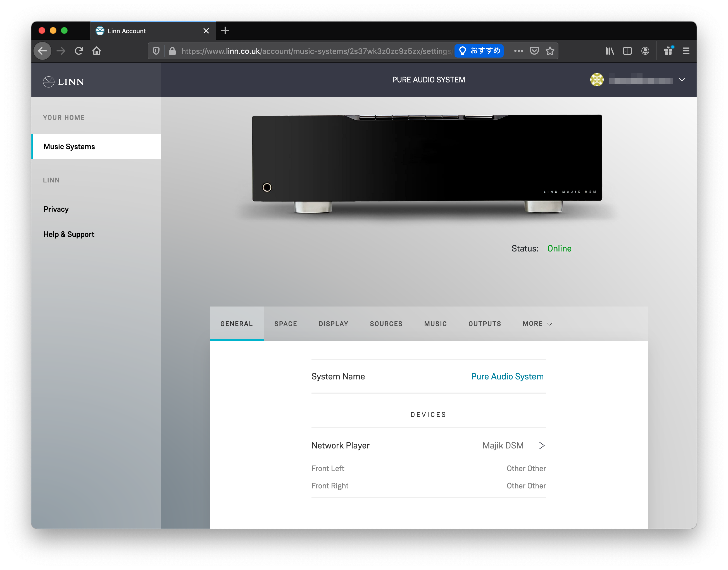728x570 pixels.
Task: Close the Linn Account tab
Action: [x=206, y=31]
